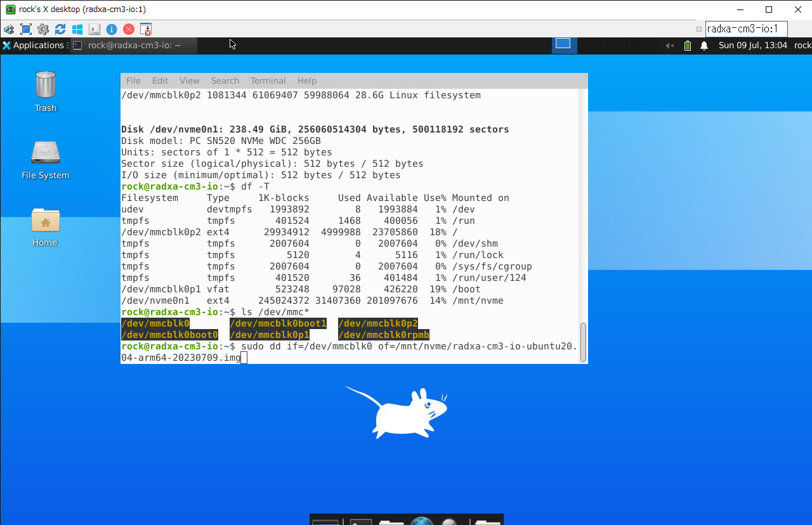Open the terminal View menu
This screenshot has height=525, width=812.
coord(189,81)
